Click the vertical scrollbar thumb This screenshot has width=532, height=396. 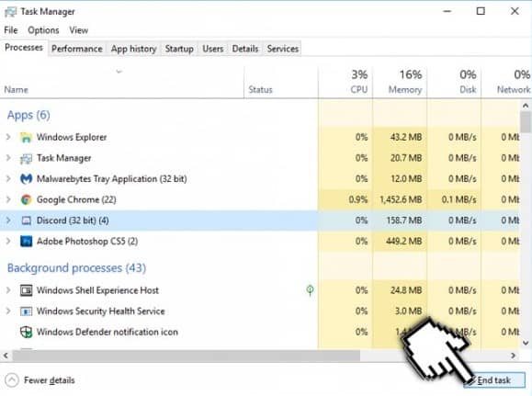tap(526, 122)
